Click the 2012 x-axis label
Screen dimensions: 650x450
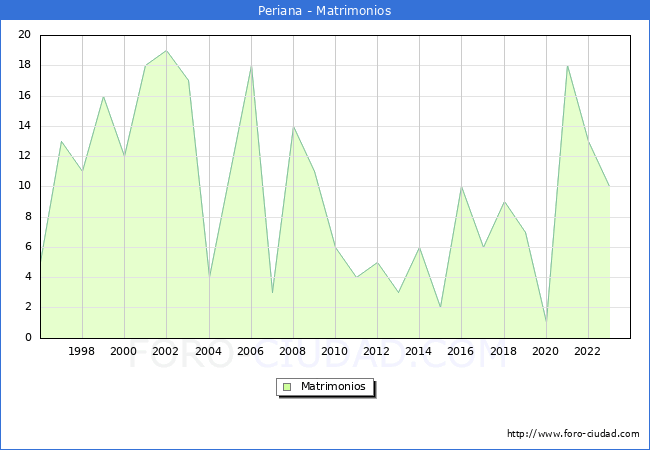click(376, 351)
